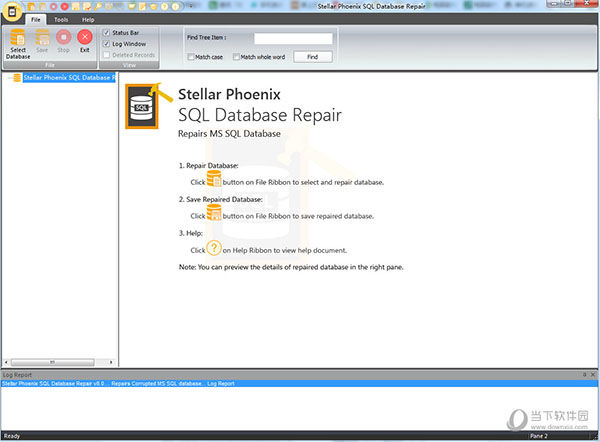
Task: Enable the Match case option
Action: point(191,57)
